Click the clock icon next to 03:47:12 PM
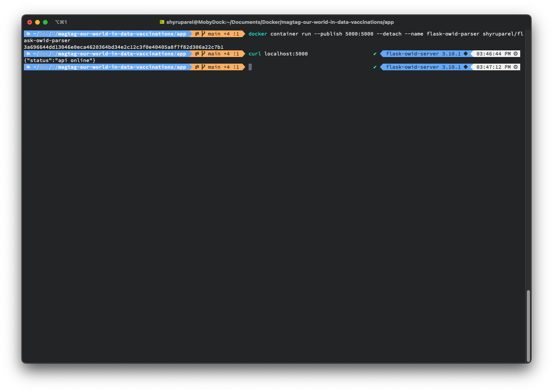The image size is (553, 392). click(x=516, y=67)
